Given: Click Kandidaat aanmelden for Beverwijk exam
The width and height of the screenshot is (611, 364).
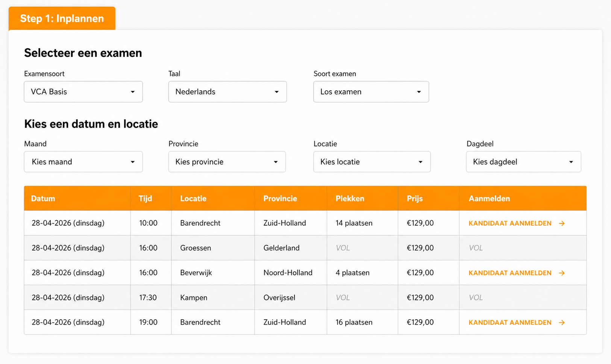Looking at the screenshot, I should pos(510,273).
